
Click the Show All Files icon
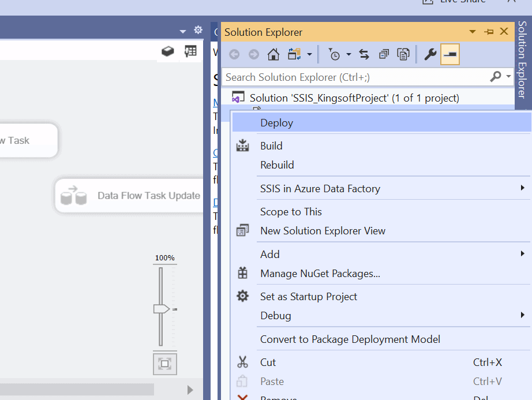(403, 54)
